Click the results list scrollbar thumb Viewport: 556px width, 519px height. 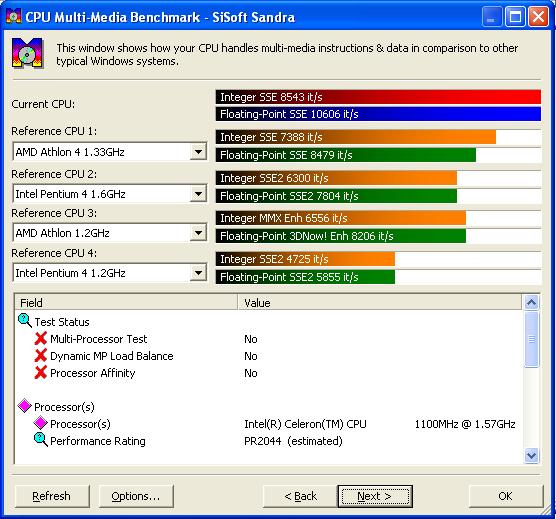(531, 339)
